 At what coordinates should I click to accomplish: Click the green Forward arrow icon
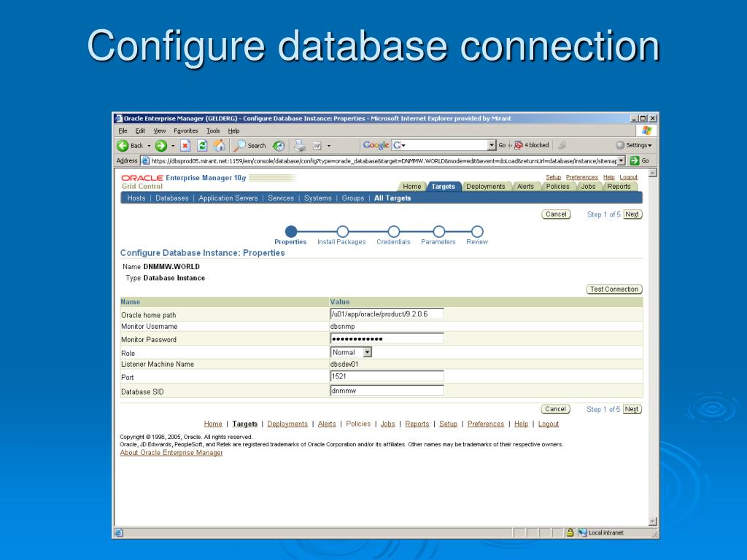(160, 145)
